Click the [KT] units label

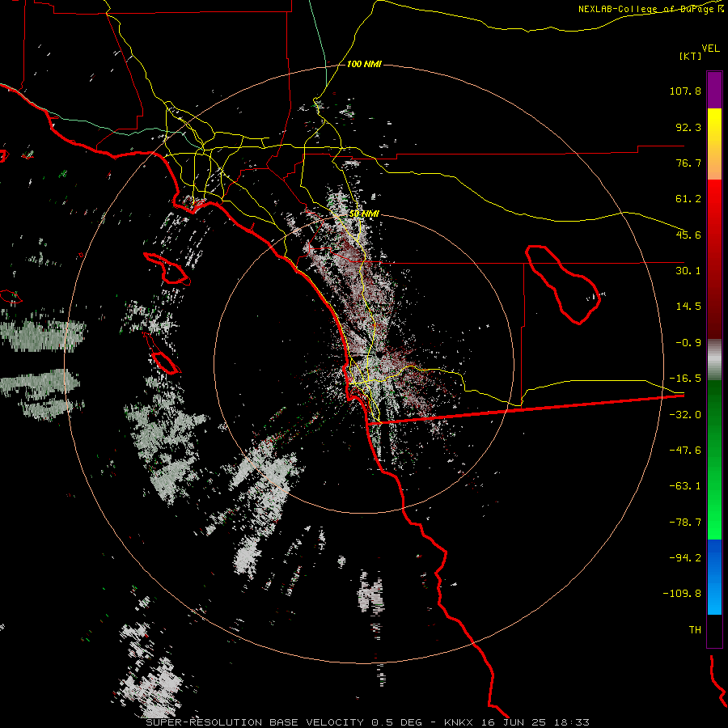pos(690,56)
